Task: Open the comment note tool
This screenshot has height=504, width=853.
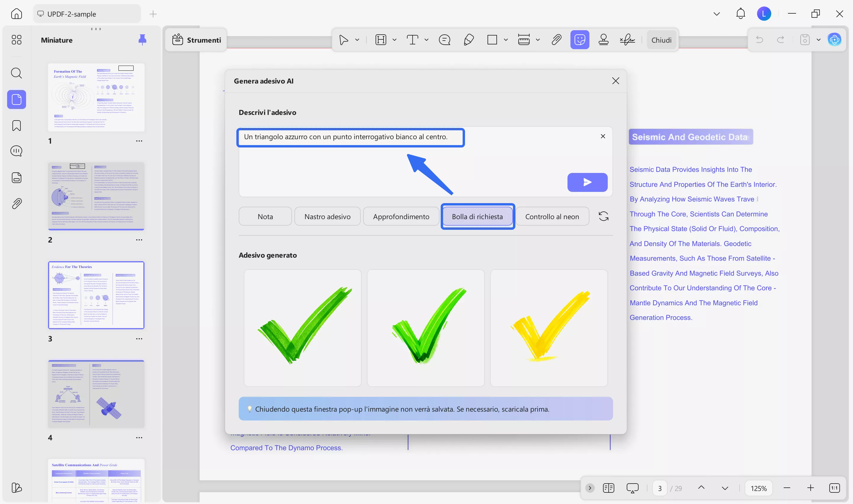Action: coord(444,40)
